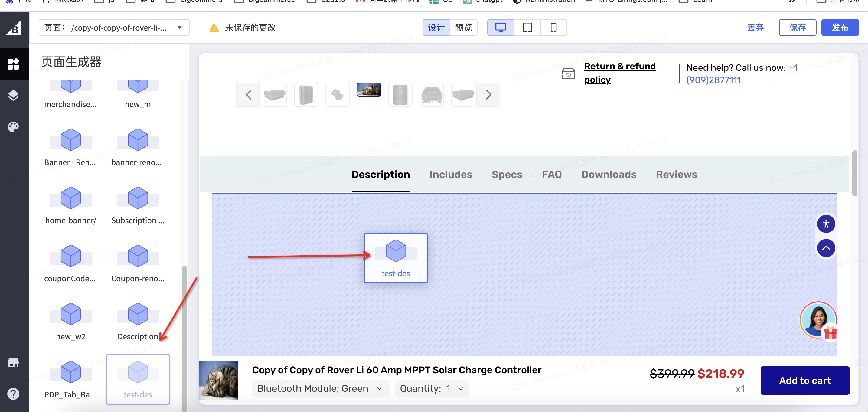This screenshot has height=412, width=868.
Task: Select desktop viewport icon
Action: (x=501, y=27)
